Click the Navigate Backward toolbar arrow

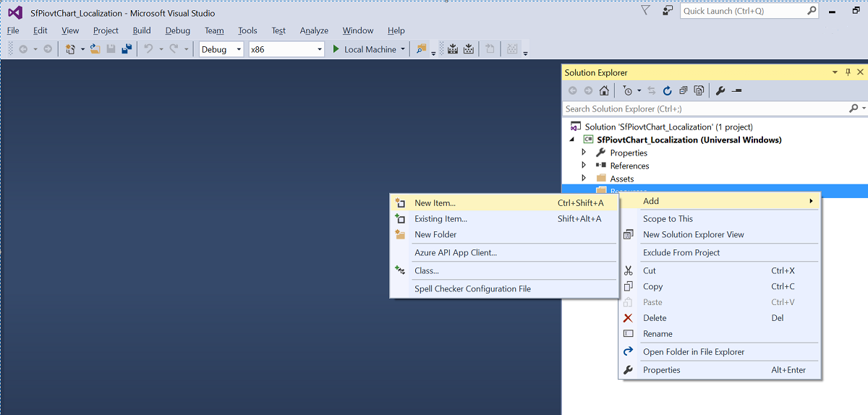pos(23,49)
